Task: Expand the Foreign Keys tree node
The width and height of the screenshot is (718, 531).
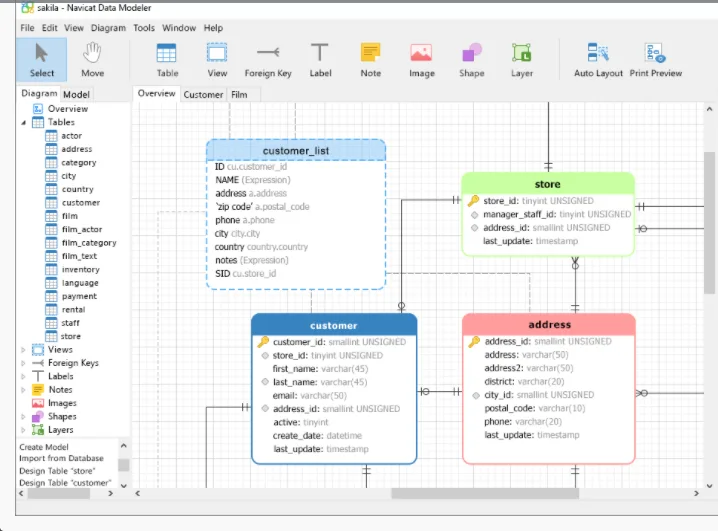Action: click(x=23, y=363)
